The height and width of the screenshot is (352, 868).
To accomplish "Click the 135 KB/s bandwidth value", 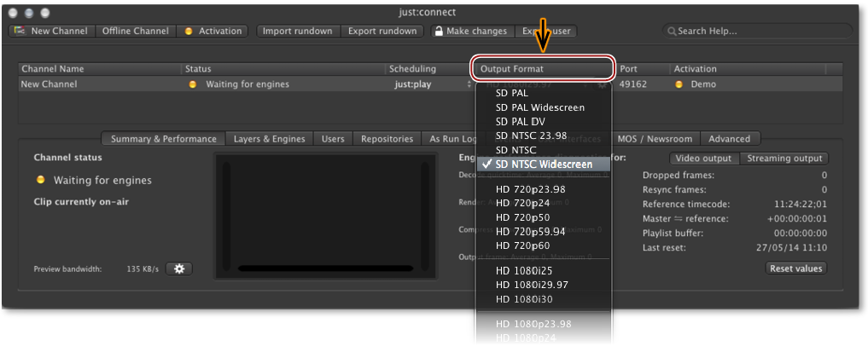I will click(x=143, y=269).
